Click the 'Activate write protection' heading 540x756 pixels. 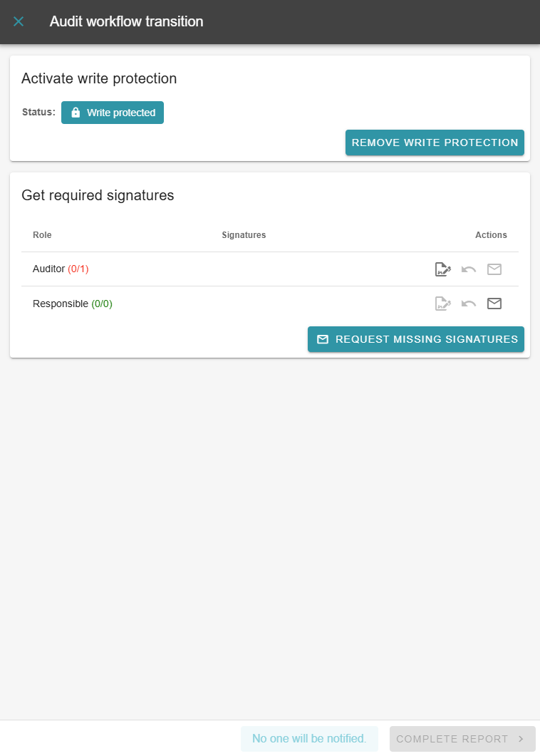coord(99,78)
